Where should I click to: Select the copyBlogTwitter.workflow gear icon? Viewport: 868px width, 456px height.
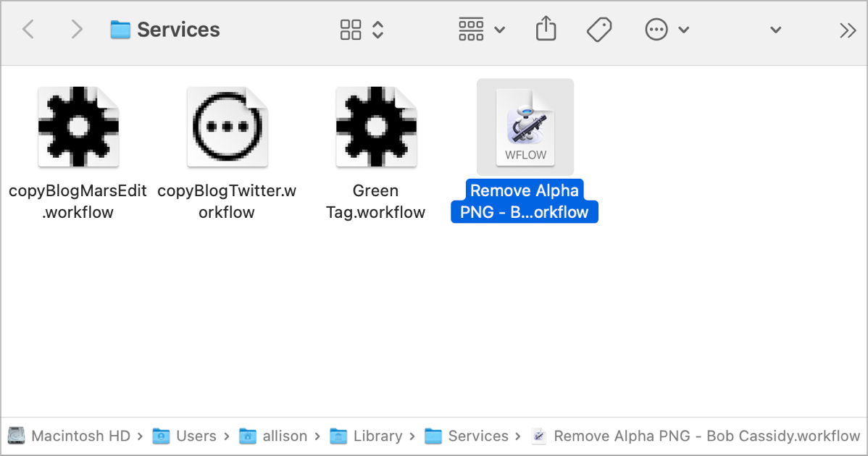coord(227,127)
